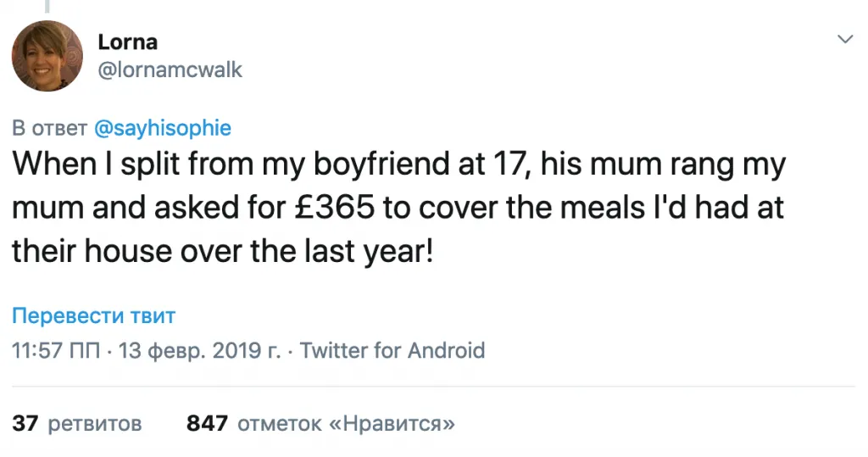Expand the tweet options chevron
This screenshot has width=868, height=457.
[x=845, y=40]
